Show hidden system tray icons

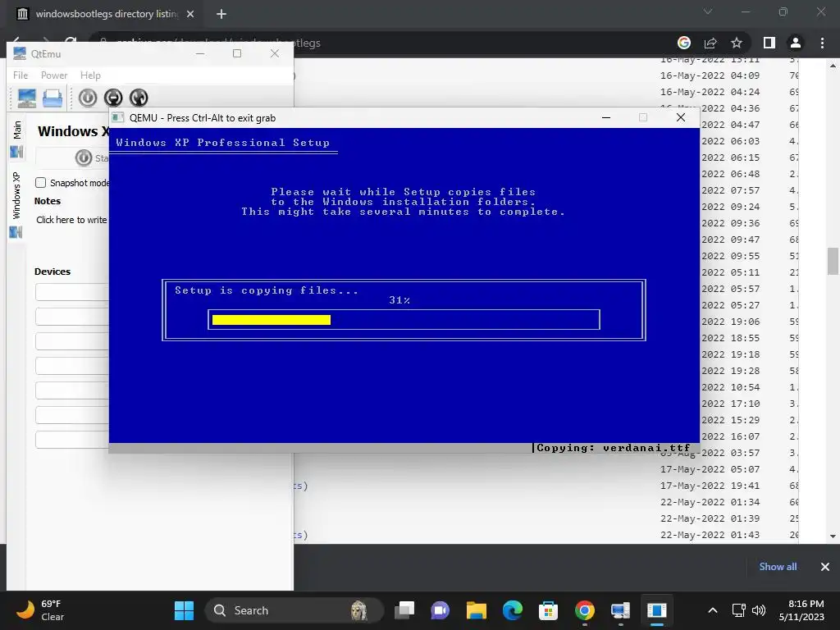(713, 610)
